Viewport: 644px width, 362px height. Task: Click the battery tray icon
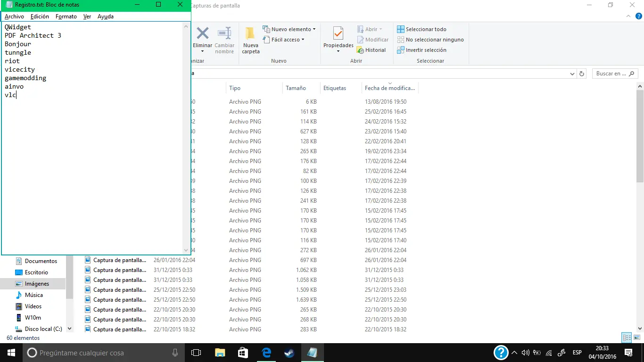point(537,353)
